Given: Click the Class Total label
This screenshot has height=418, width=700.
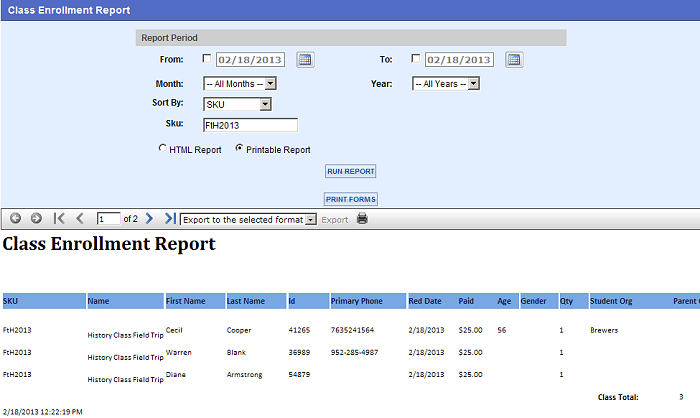Looking at the screenshot, I should (x=618, y=397).
